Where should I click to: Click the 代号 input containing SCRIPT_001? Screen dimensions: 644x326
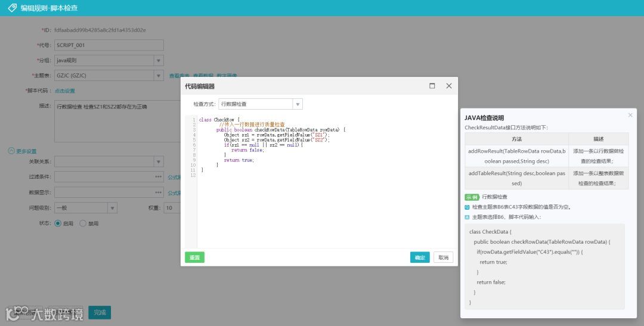coord(109,45)
